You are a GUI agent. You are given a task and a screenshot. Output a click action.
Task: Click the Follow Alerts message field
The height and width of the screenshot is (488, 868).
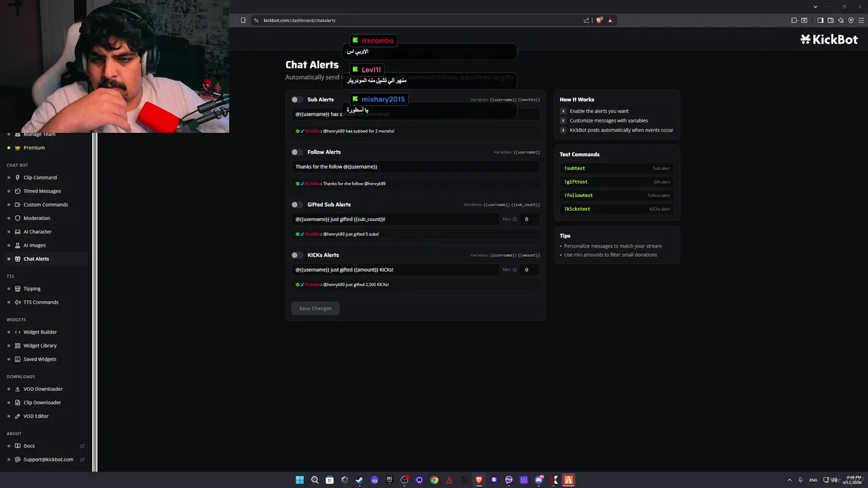pos(416,167)
